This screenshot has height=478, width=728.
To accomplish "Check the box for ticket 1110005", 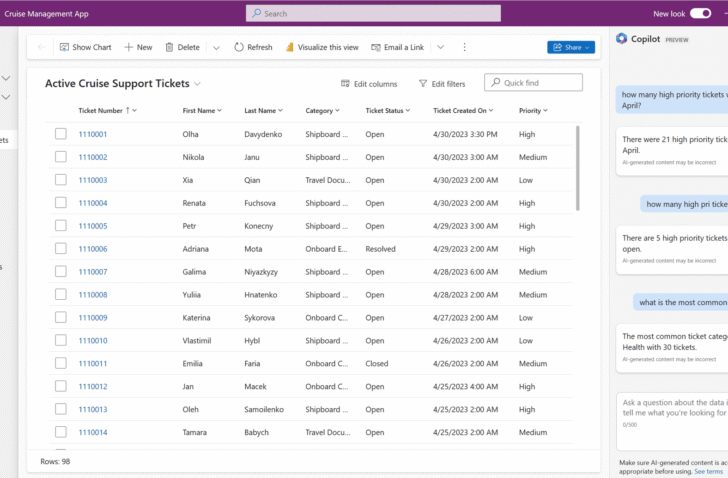I will click(x=61, y=226).
